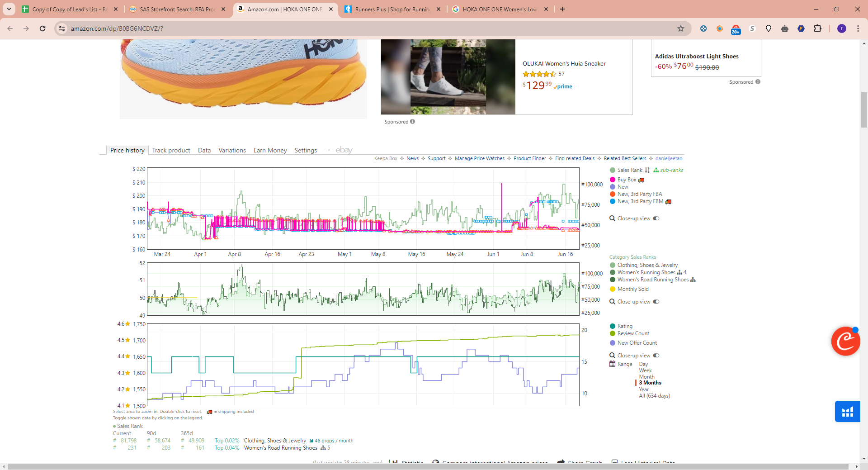Image resolution: width=868 pixels, height=470 pixels.
Task: Toggle Close-up view for category sales ranks
Action: pos(656,302)
